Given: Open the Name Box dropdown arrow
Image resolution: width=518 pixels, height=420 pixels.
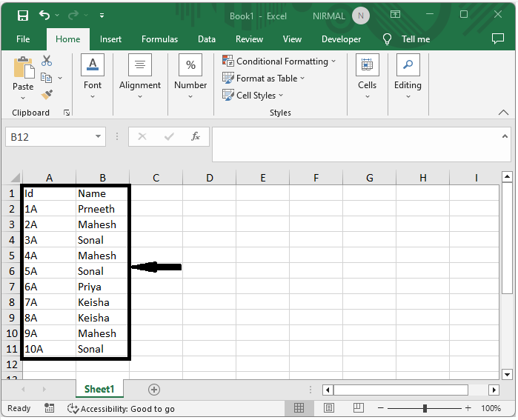Looking at the screenshot, I should 99,137.
